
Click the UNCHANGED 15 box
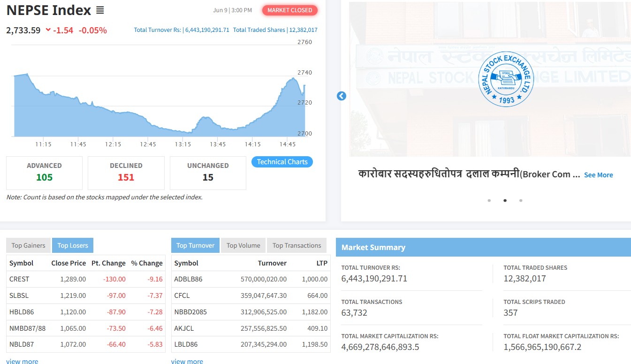coord(208,173)
